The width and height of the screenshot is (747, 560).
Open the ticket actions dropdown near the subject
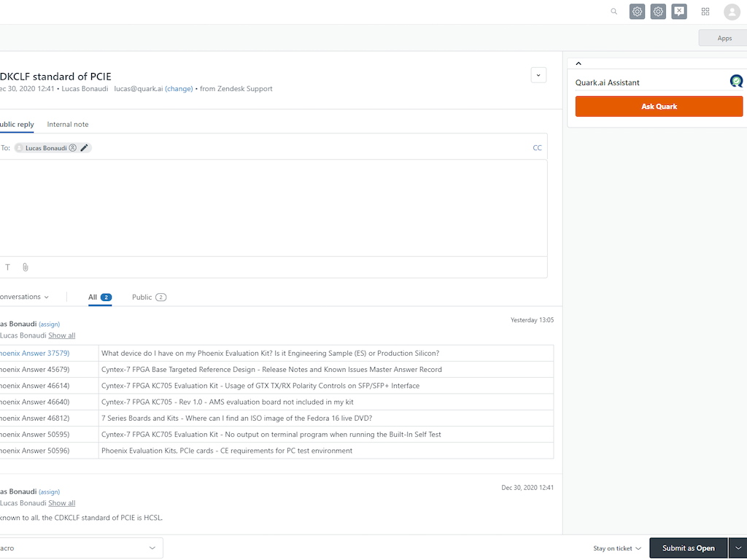click(x=538, y=75)
